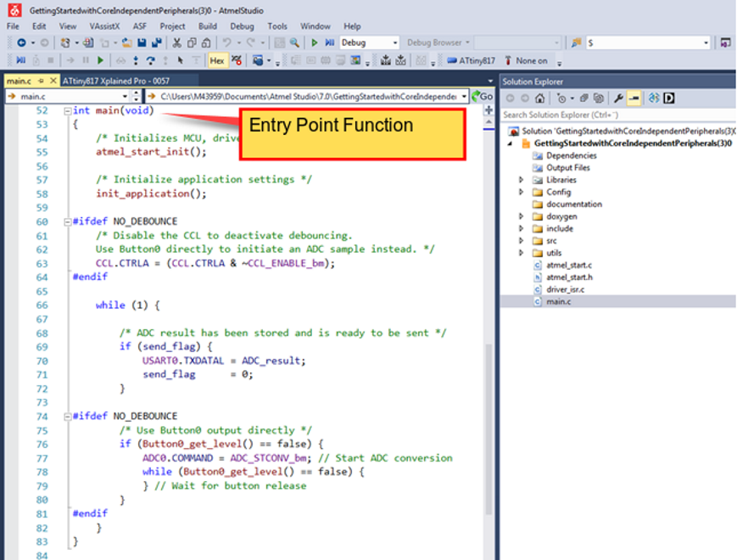
Task: Click the editor split-window plus handle
Action: point(489,110)
